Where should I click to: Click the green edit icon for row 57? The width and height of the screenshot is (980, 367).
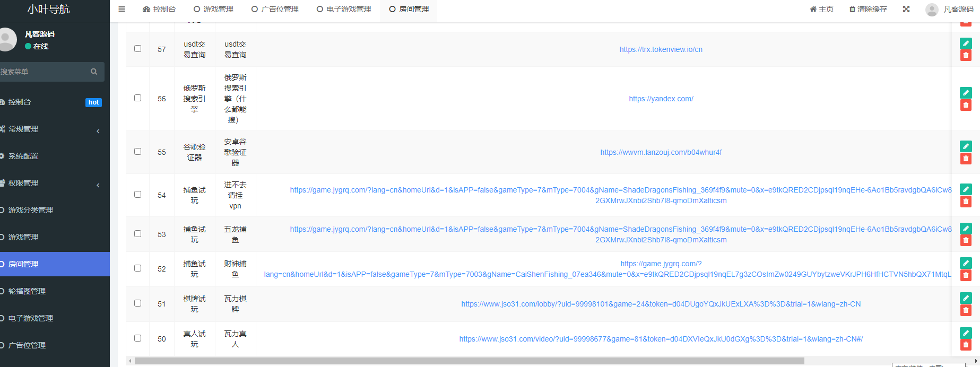tap(966, 43)
